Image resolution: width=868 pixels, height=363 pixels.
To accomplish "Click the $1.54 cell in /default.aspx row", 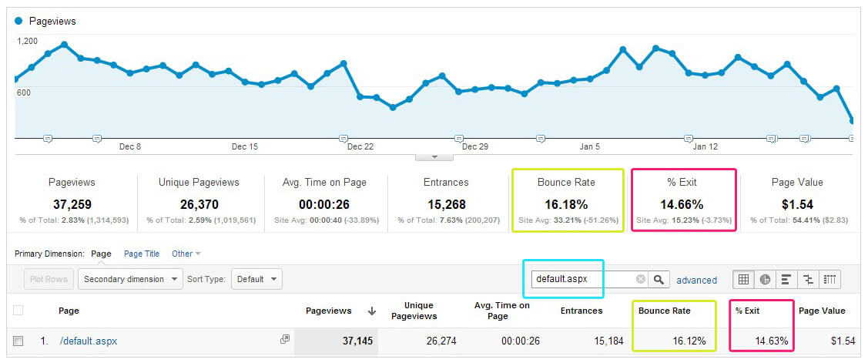I will click(843, 341).
